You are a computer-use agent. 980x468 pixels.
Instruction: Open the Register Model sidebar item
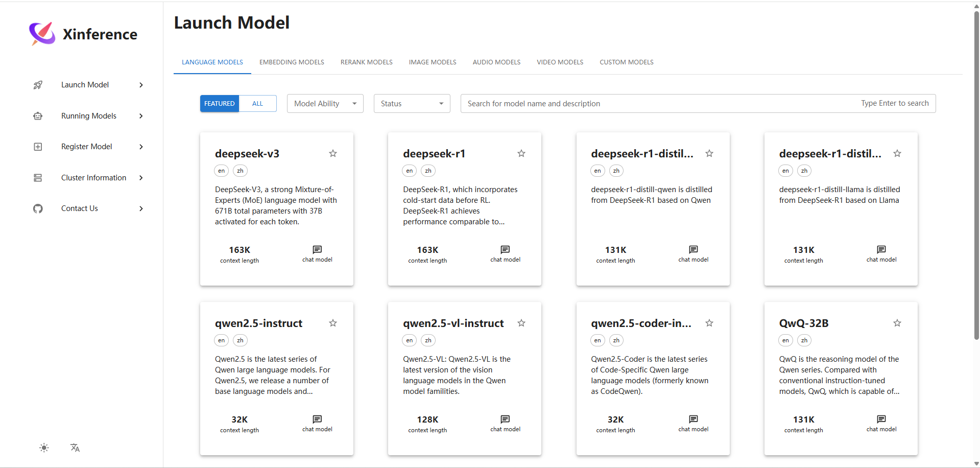tap(87, 147)
